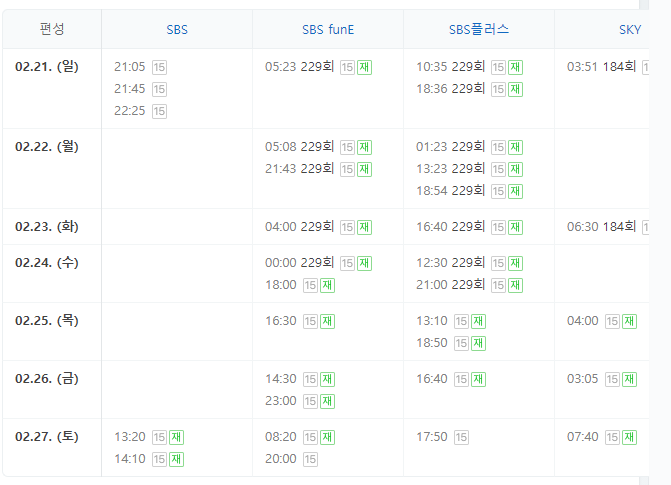This screenshot has height=485, width=671.
Task: Select the 02.22. (월) date row label
Action: (x=47, y=146)
